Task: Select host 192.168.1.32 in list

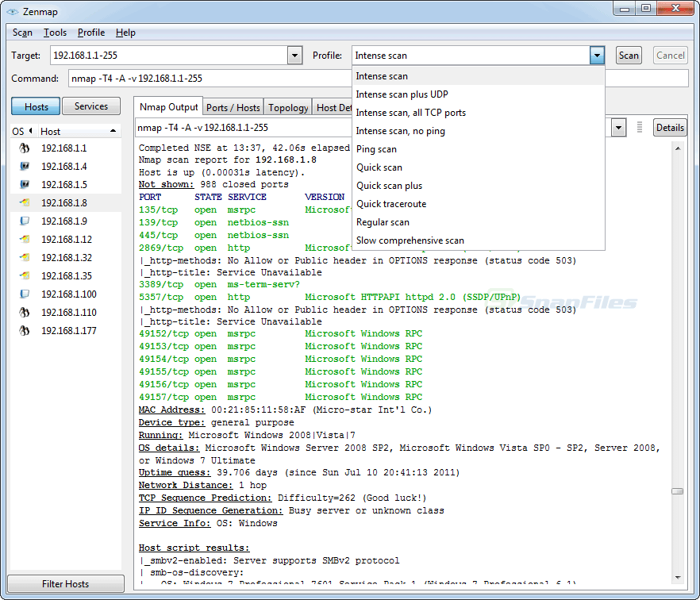Action: click(66, 258)
